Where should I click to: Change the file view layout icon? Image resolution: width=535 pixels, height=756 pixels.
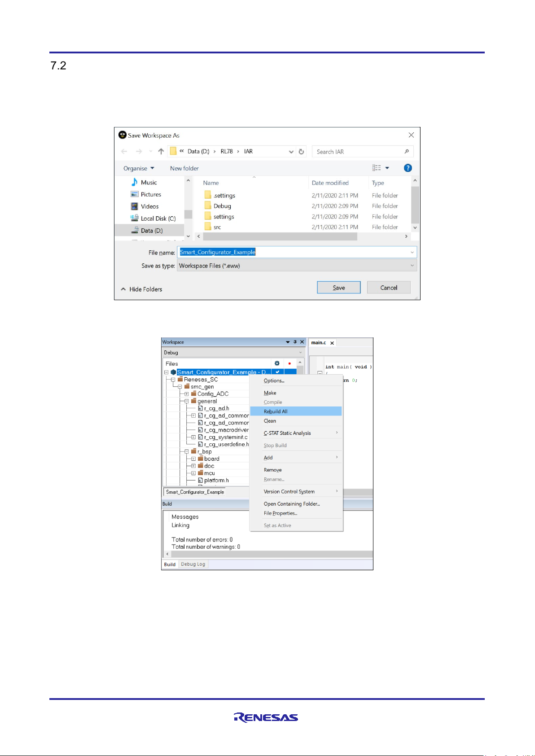(x=377, y=168)
